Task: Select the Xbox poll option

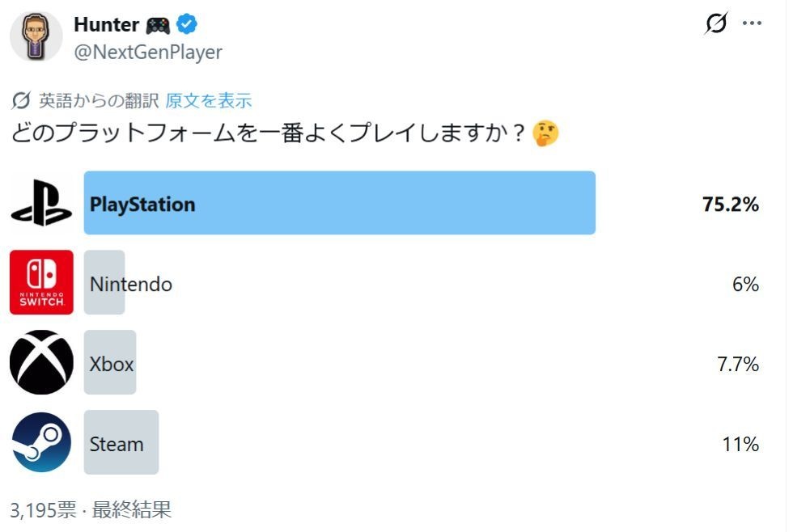Action: (112, 364)
